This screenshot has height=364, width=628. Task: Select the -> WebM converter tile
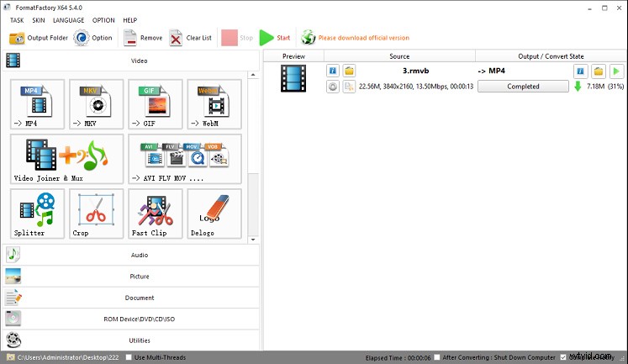click(x=214, y=104)
